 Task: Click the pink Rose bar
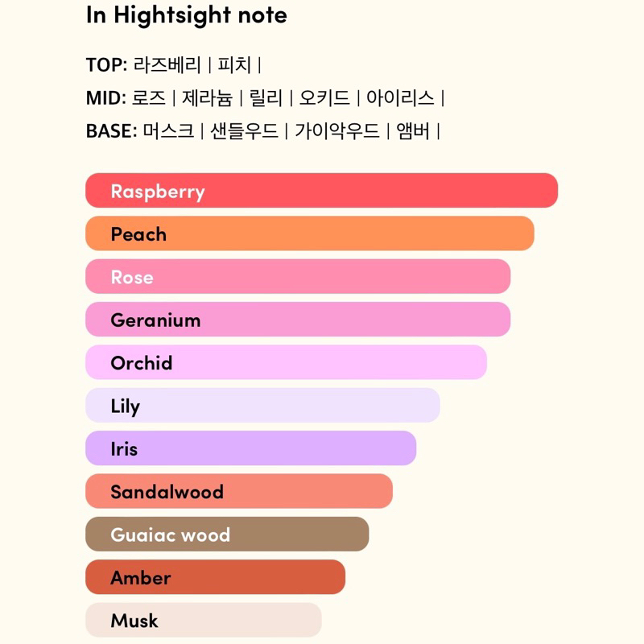click(x=298, y=277)
